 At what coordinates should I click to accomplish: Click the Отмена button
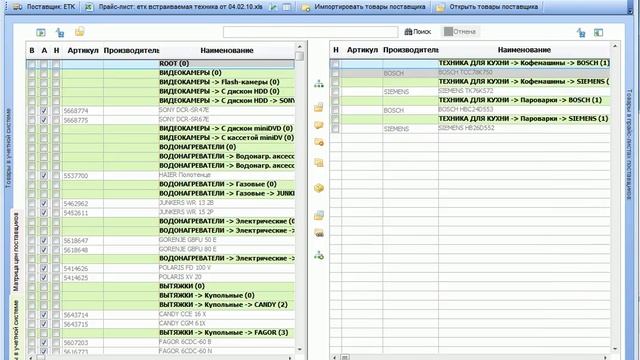pyautogui.click(x=460, y=32)
